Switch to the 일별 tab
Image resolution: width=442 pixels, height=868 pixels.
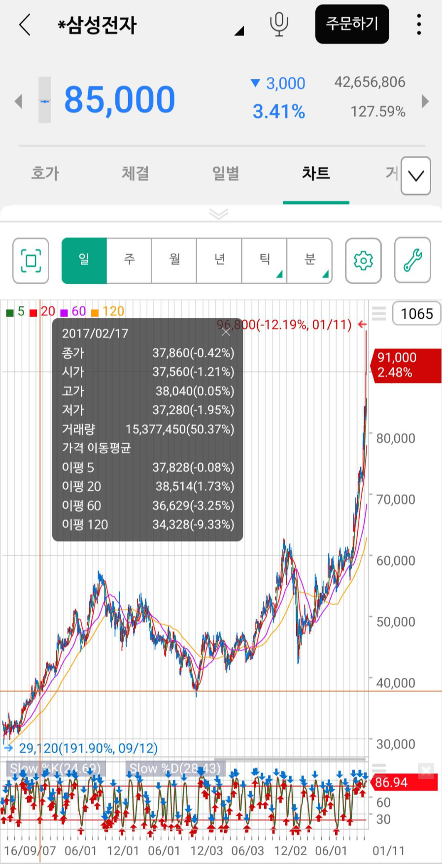[226, 173]
